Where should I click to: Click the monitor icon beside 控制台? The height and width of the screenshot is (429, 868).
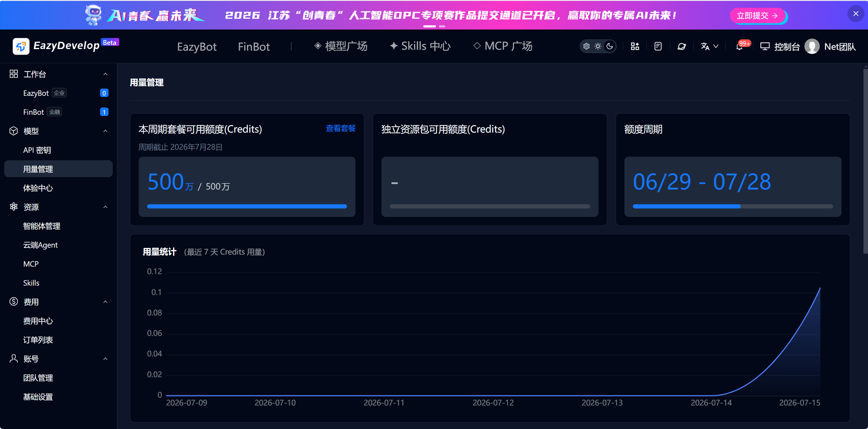pos(765,46)
